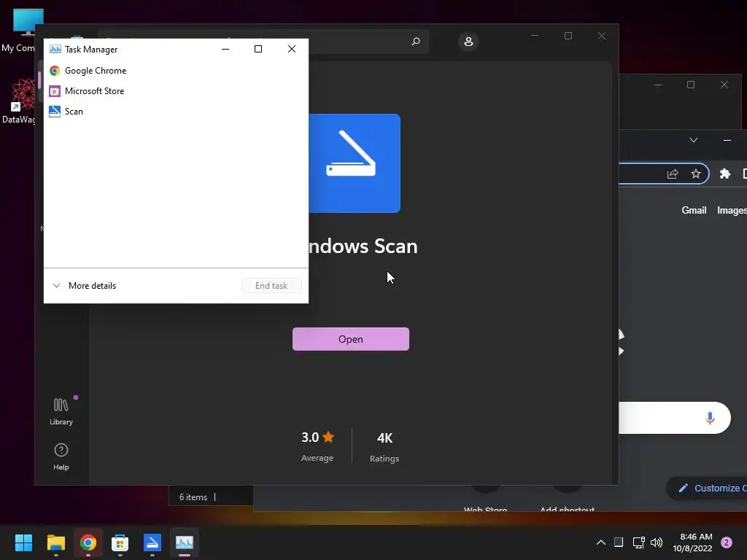Click the Open button for Windows Scan
Screen dimensions: 747x560
(x=351, y=339)
